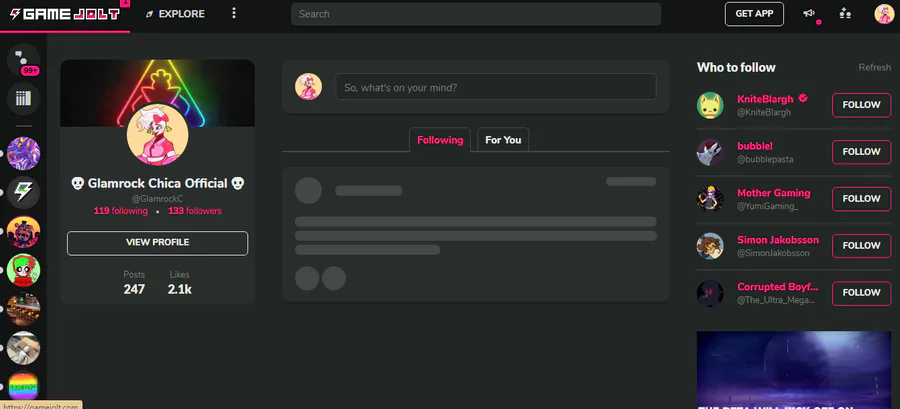The height and width of the screenshot is (409, 900).
Task: Open the lightning bolt Game Jolt community
Action: coord(24,192)
